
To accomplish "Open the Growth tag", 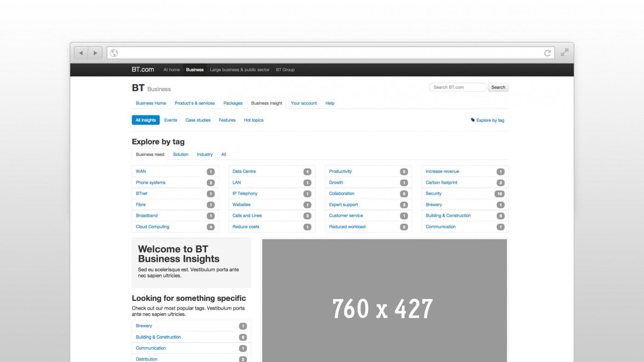I will (336, 182).
